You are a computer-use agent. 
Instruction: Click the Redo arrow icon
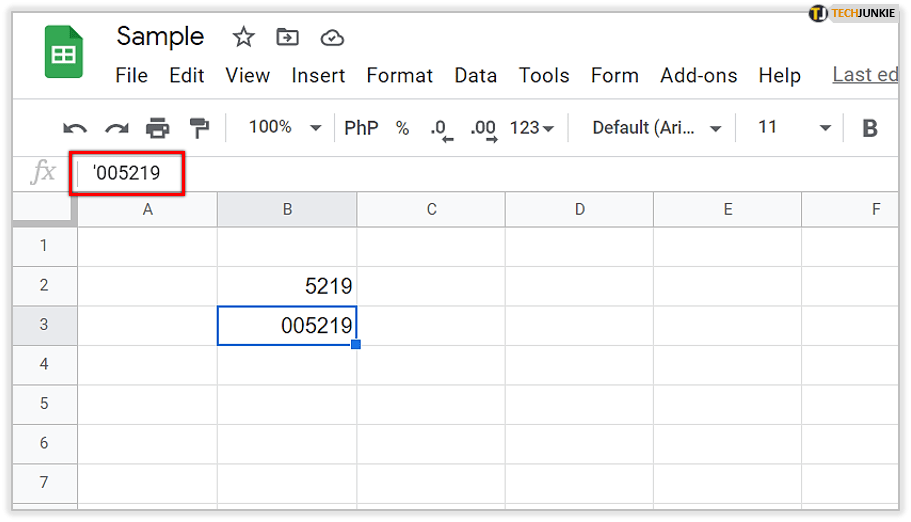tap(117, 128)
